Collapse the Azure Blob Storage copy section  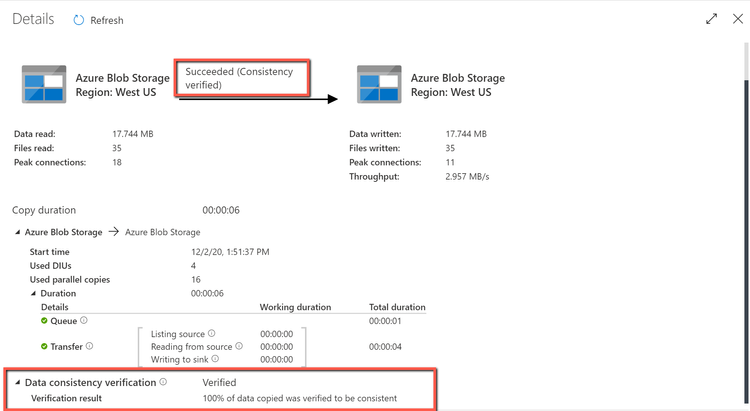[17, 232]
